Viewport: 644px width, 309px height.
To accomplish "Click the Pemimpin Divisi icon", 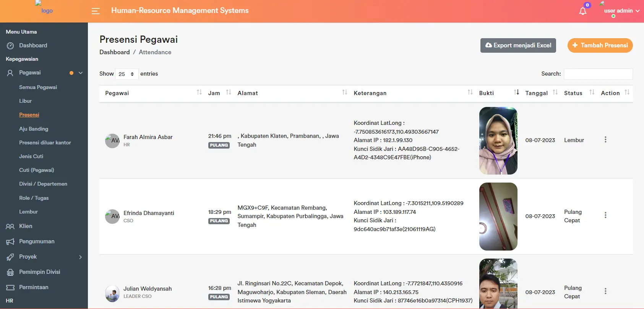I will pos(10,272).
